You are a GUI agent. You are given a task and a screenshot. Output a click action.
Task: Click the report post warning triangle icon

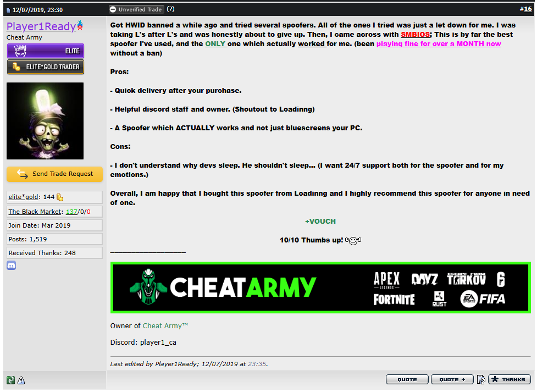click(x=21, y=380)
